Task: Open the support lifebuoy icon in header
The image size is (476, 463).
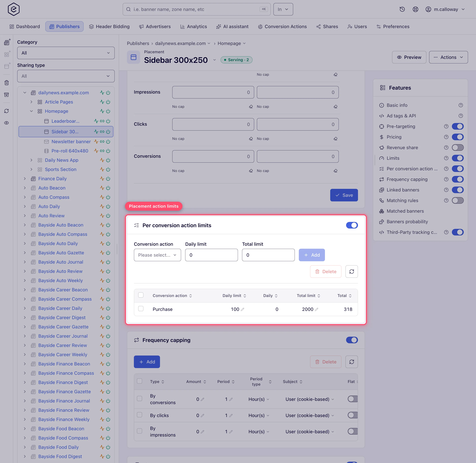Action: coord(416,9)
